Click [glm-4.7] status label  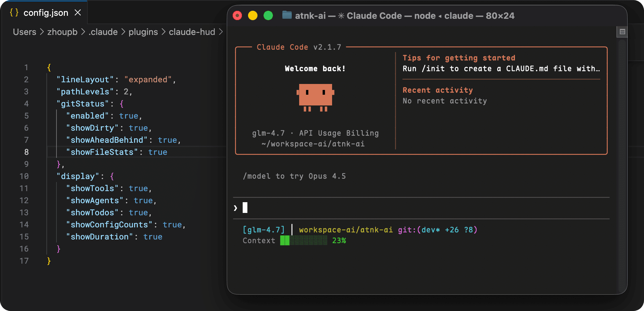point(264,230)
